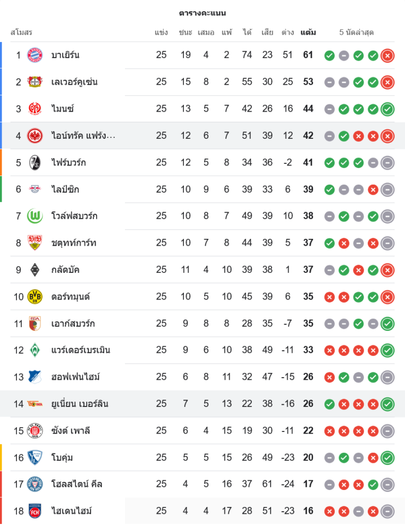
Task: Click Mainz's latest match win indicator
Action: coord(387,109)
